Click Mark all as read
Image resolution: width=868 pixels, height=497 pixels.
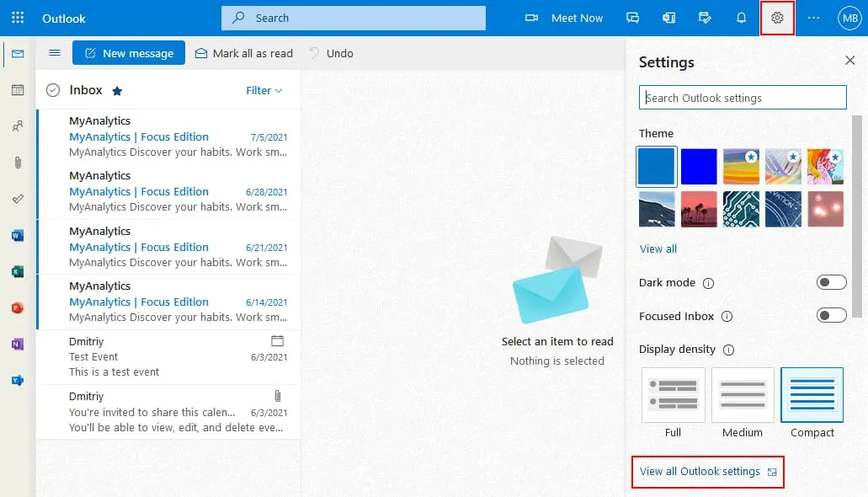tap(244, 53)
